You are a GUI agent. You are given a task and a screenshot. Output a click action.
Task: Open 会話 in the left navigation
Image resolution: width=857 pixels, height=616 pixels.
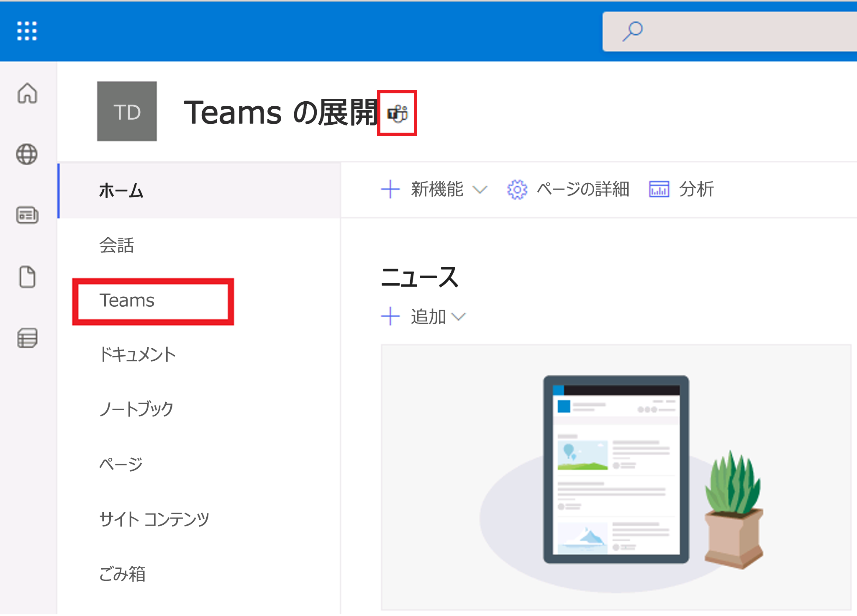click(117, 245)
